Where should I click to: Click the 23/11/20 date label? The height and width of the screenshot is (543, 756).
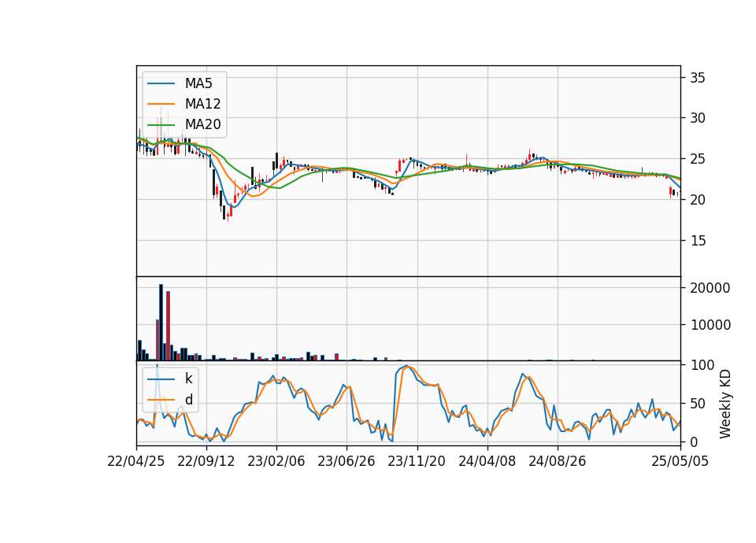[417, 461]
